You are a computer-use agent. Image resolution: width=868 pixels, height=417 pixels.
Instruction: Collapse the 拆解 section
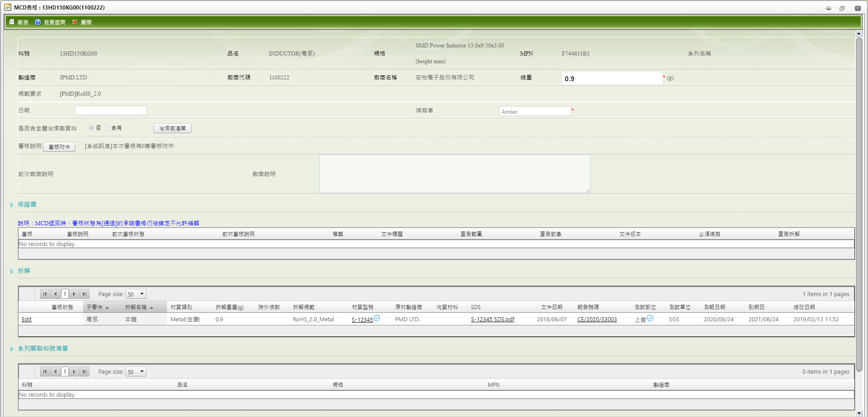tap(12, 271)
